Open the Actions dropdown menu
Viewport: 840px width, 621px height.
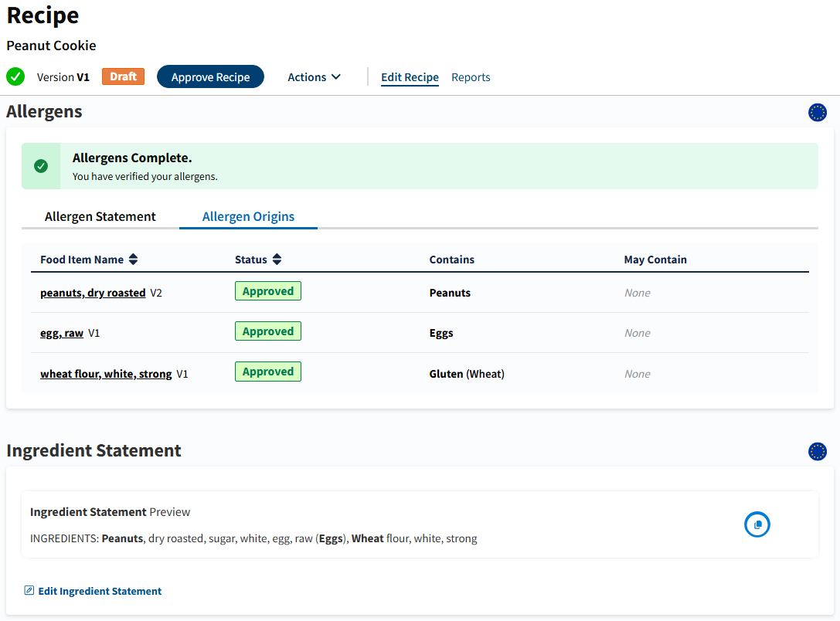point(314,77)
